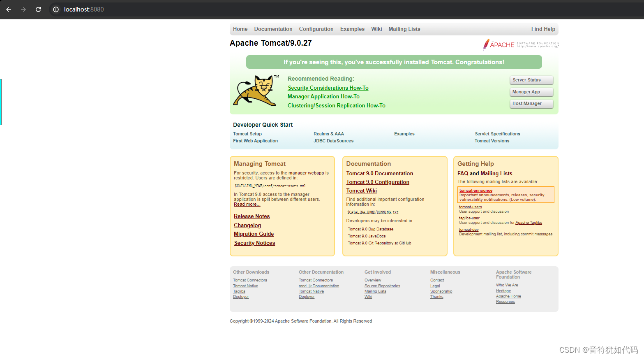Click the Server Status button
Image resolution: width=644 pixels, height=358 pixels.
(531, 80)
